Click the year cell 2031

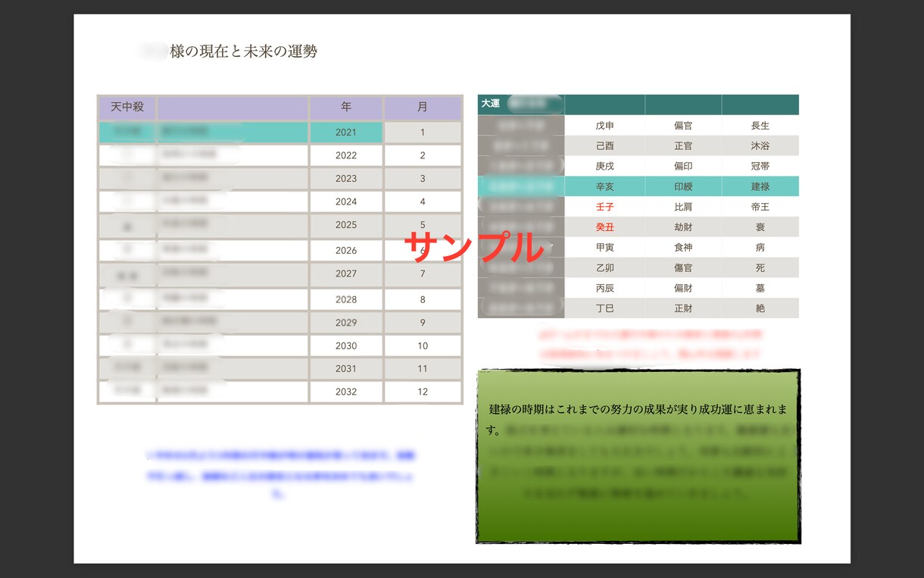346,369
